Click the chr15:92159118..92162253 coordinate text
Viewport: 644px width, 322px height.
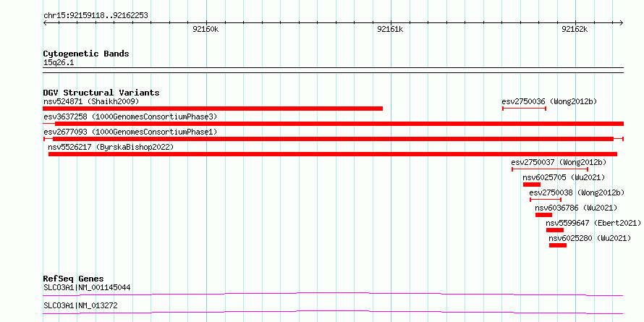pos(96,16)
